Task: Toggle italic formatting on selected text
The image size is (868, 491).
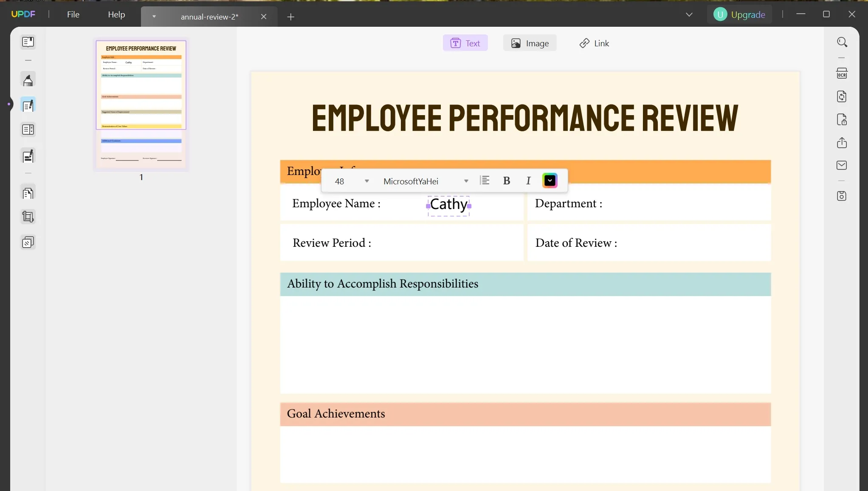Action: click(528, 181)
